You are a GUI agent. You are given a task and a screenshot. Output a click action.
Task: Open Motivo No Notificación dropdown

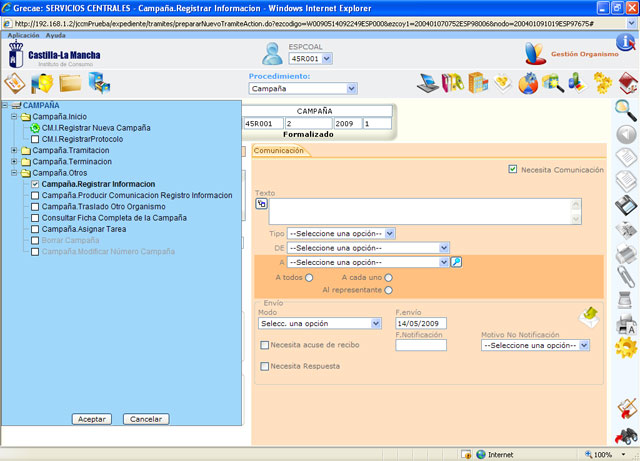click(535, 345)
